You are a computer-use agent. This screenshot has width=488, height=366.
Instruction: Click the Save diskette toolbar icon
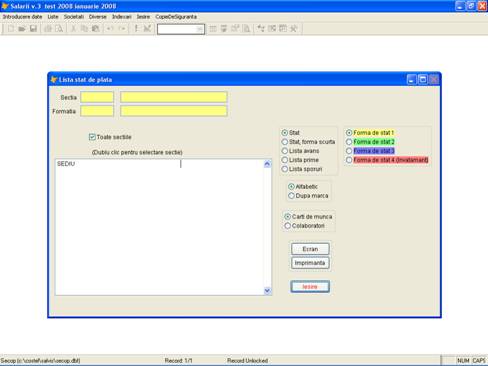[33, 29]
